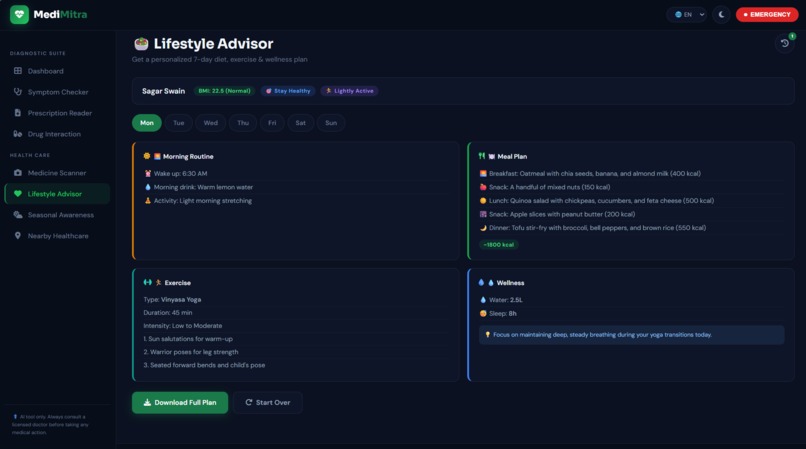Open Prescription Reader from the sidebar
The width and height of the screenshot is (806, 449).
[x=57, y=113]
